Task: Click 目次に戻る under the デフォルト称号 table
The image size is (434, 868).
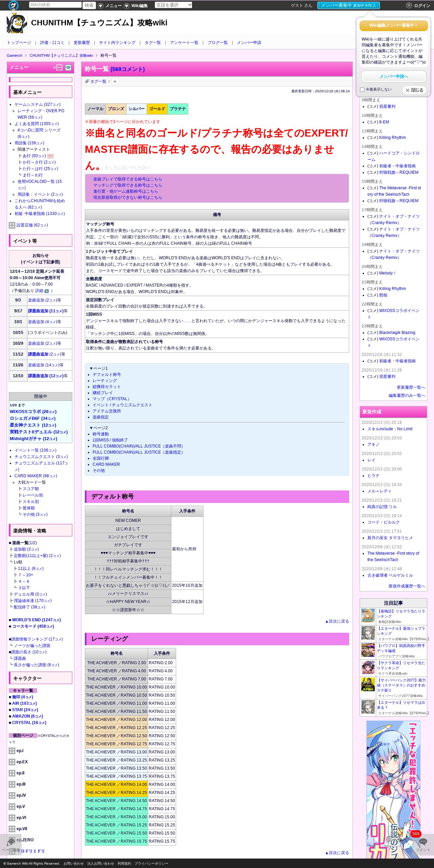Action: [x=337, y=621]
